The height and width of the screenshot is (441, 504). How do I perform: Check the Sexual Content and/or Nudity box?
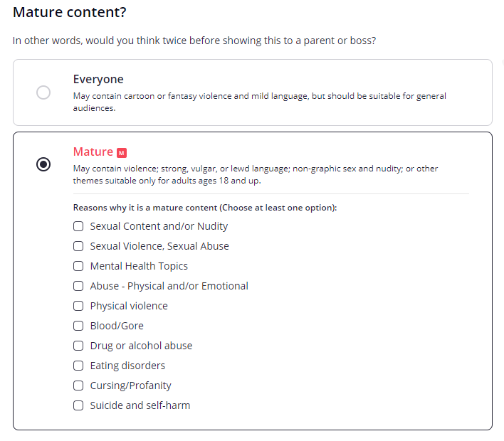78,226
